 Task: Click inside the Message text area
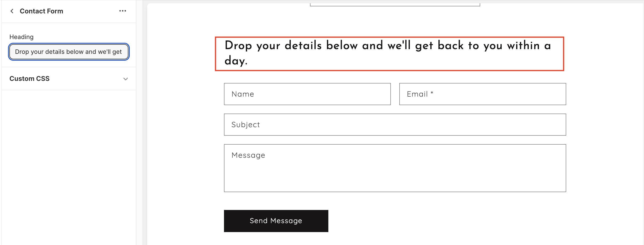click(x=395, y=173)
